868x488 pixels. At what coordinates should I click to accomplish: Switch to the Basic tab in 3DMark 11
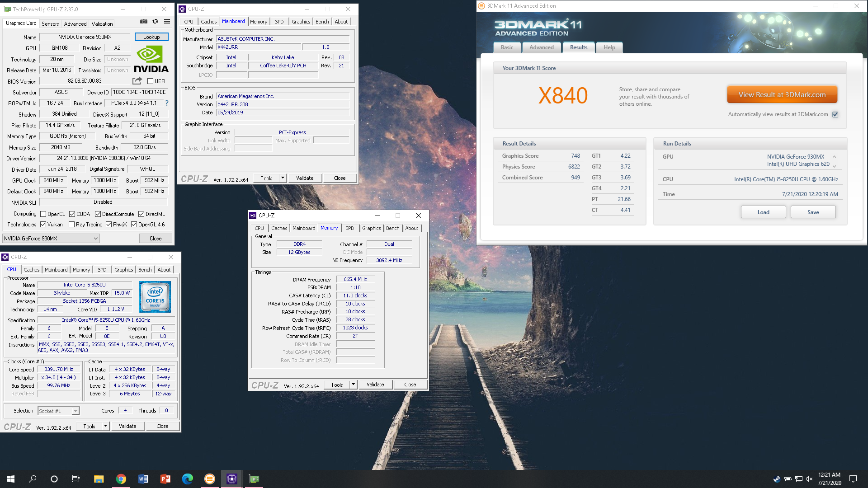pos(507,47)
